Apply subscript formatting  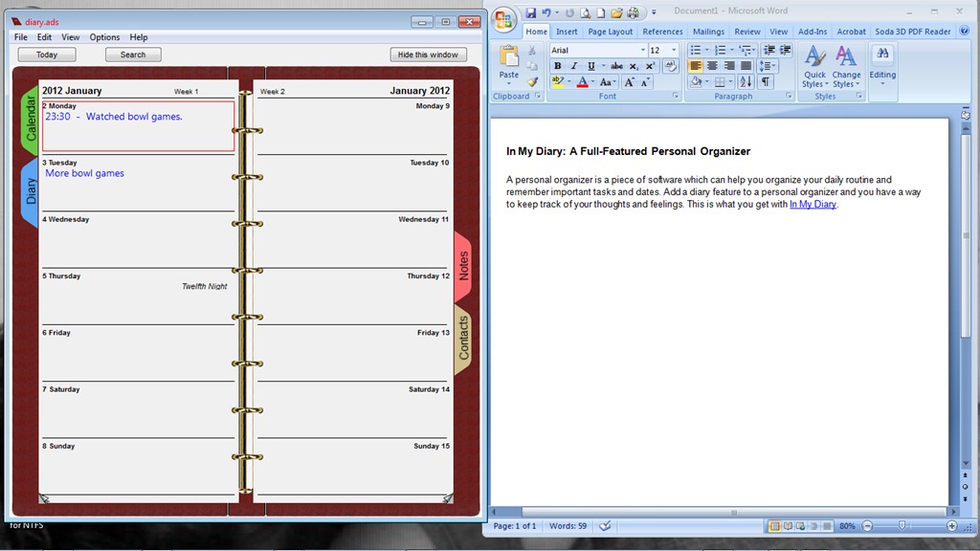pos(634,66)
